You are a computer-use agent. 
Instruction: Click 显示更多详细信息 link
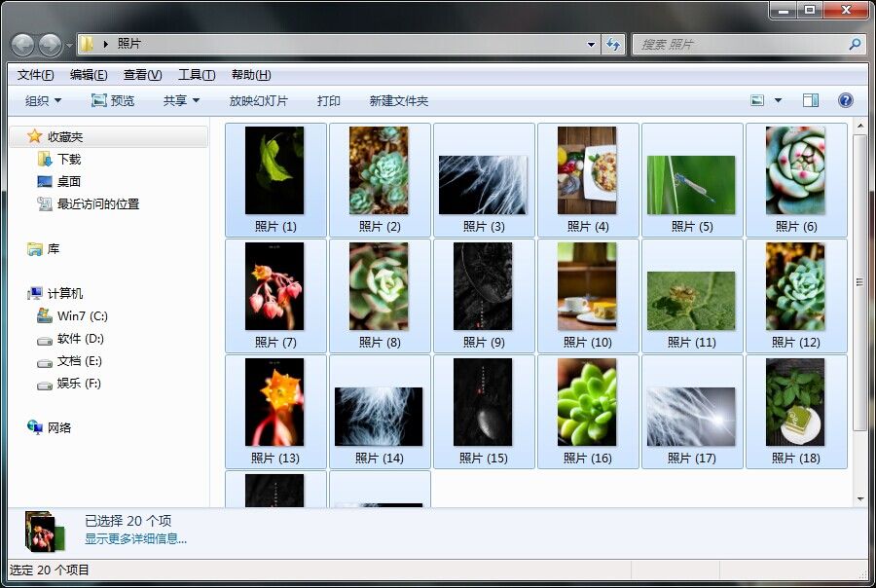(135, 538)
